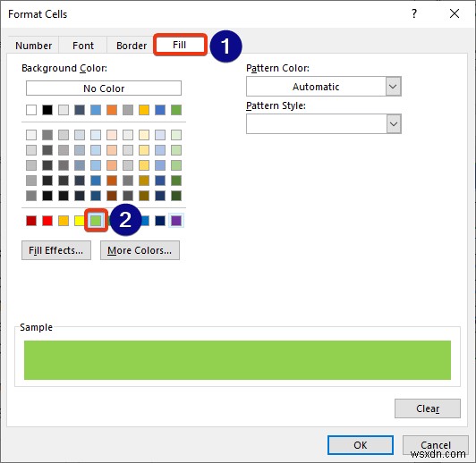Cancel the Format Cells dialog
Image resolution: width=476 pixels, height=463 pixels.
click(436, 445)
